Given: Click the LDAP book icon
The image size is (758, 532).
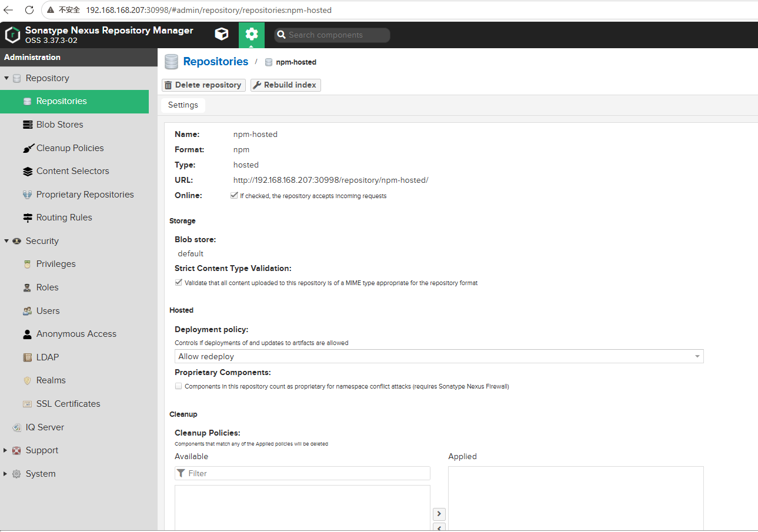Looking at the screenshot, I should pyautogui.click(x=28, y=357).
